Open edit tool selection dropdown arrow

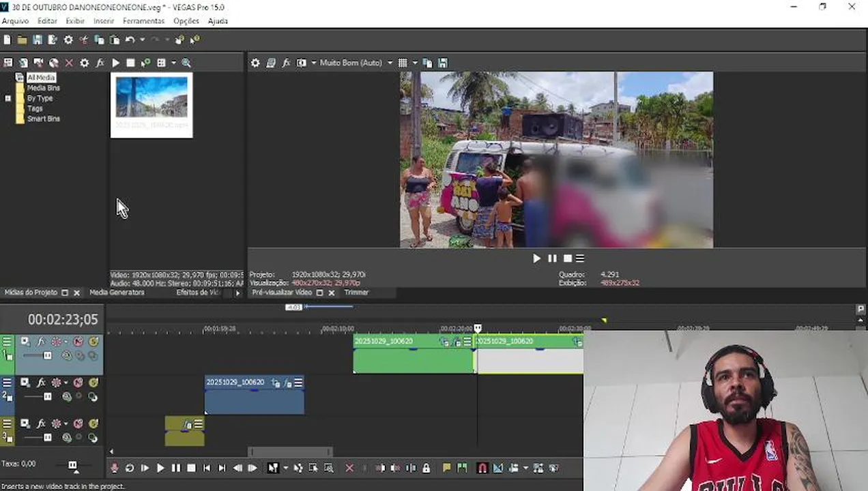pos(285,468)
